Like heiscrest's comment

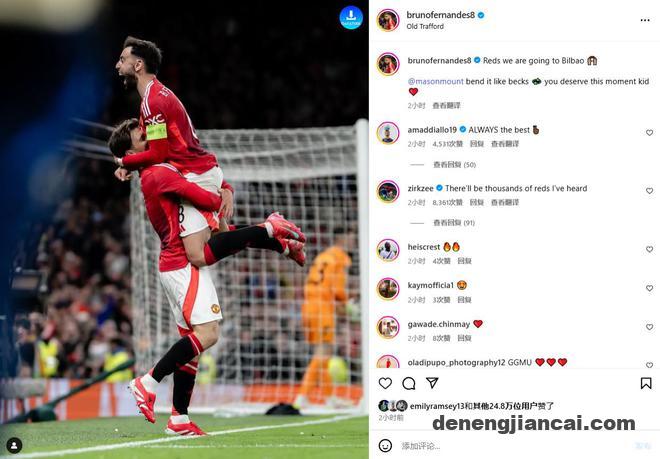[649, 249]
